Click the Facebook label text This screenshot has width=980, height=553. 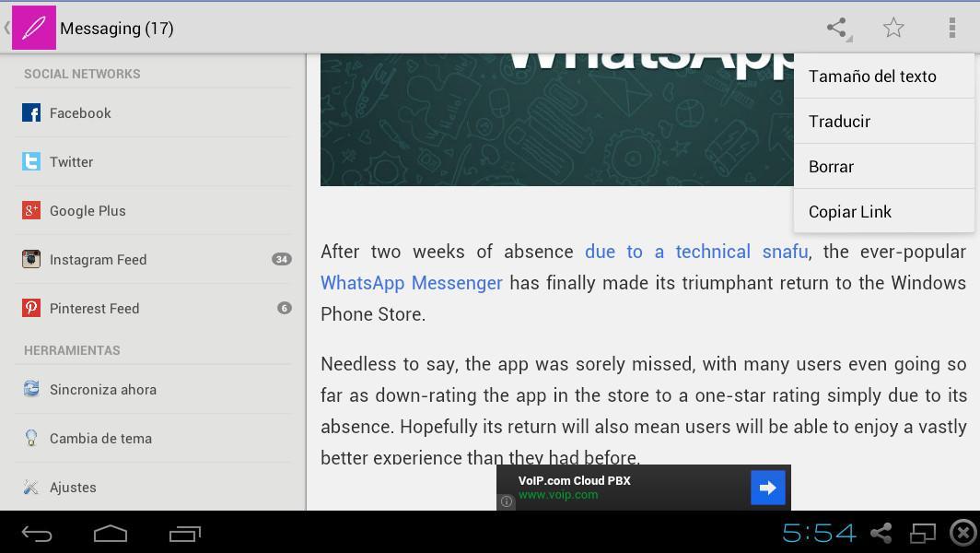coord(80,113)
